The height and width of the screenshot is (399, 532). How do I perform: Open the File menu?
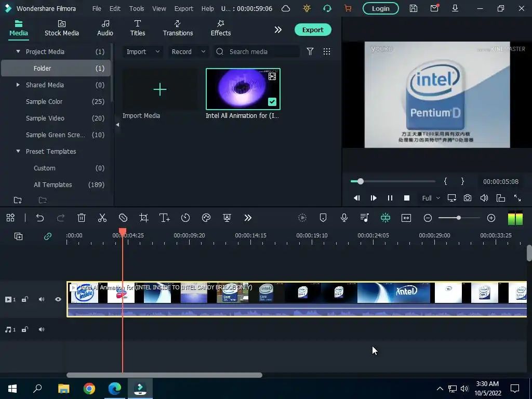pos(97,8)
